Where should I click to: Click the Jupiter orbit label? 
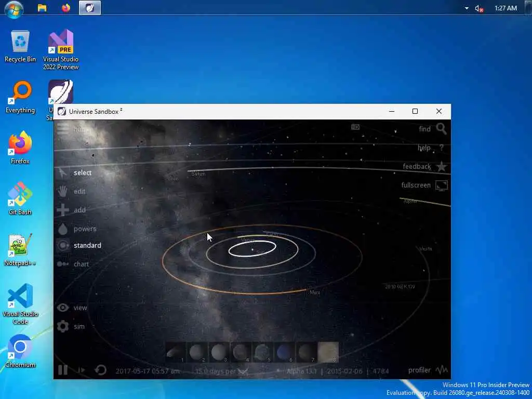(410, 201)
